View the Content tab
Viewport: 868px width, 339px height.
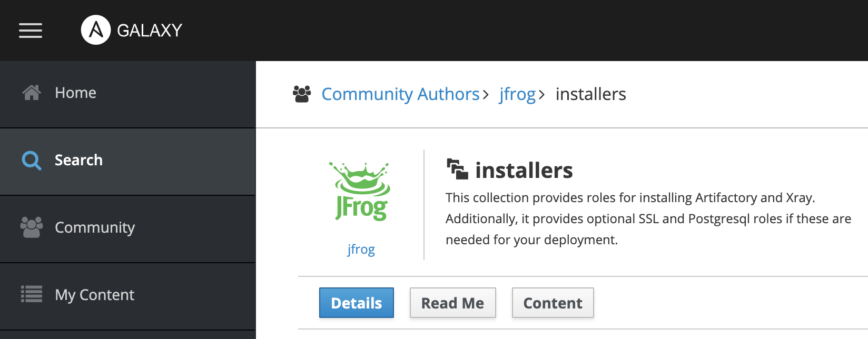click(x=553, y=303)
